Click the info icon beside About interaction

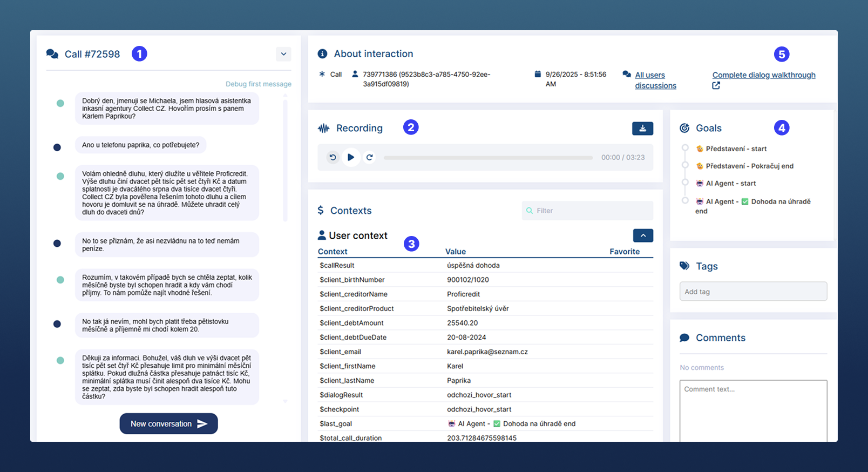[322, 54]
